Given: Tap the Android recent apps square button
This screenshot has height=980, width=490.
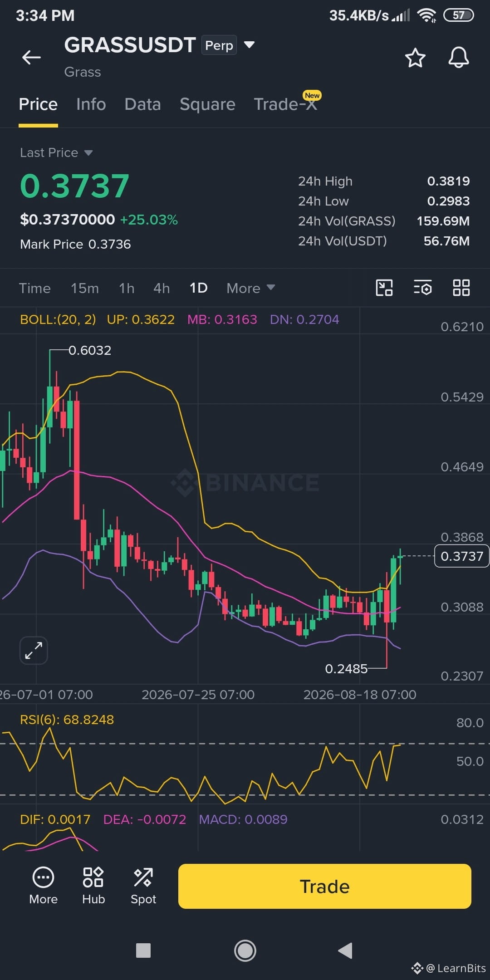Looking at the screenshot, I should pyautogui.click(x=143, y=950).
